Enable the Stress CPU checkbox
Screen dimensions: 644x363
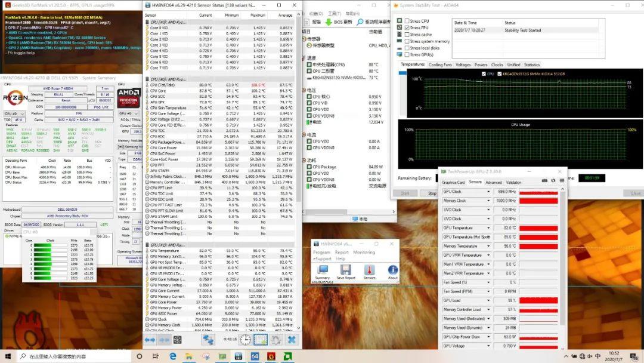coord(407,21)
